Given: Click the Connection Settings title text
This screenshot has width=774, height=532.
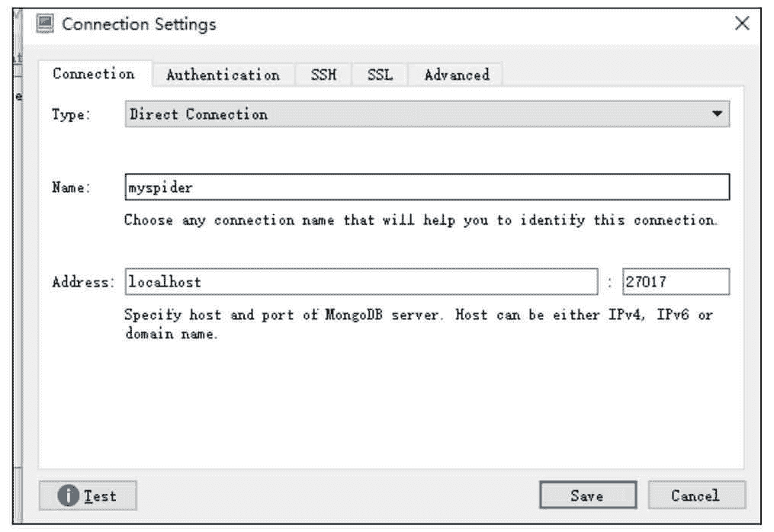Looking at the screenshot, I should (x=139, y=24).
